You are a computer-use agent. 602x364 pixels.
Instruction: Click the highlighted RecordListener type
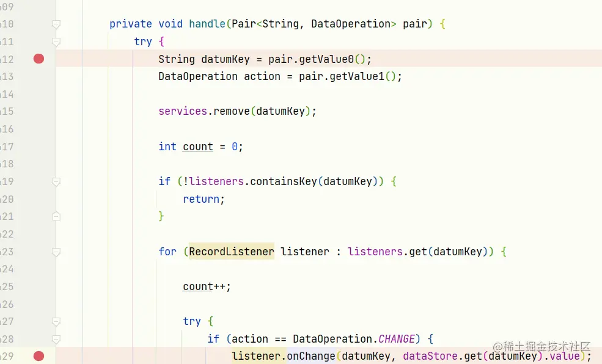[x=232, y=252]
